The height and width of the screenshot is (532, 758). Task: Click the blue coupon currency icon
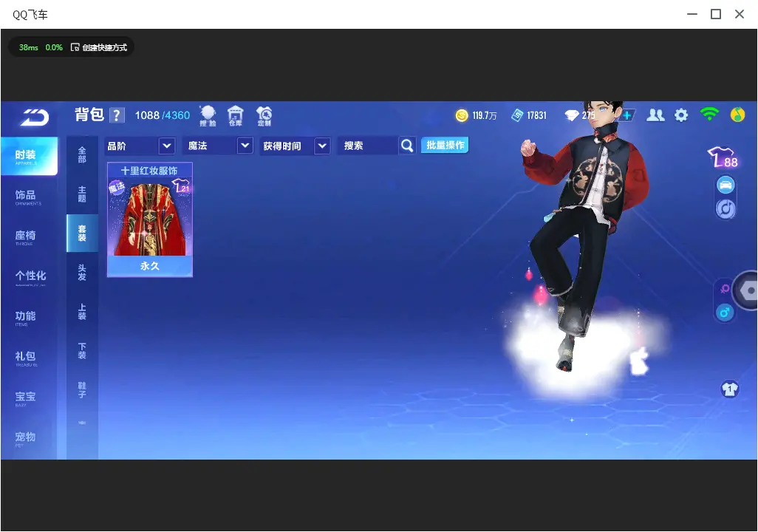pyautogui.click(x=517, y=115)
